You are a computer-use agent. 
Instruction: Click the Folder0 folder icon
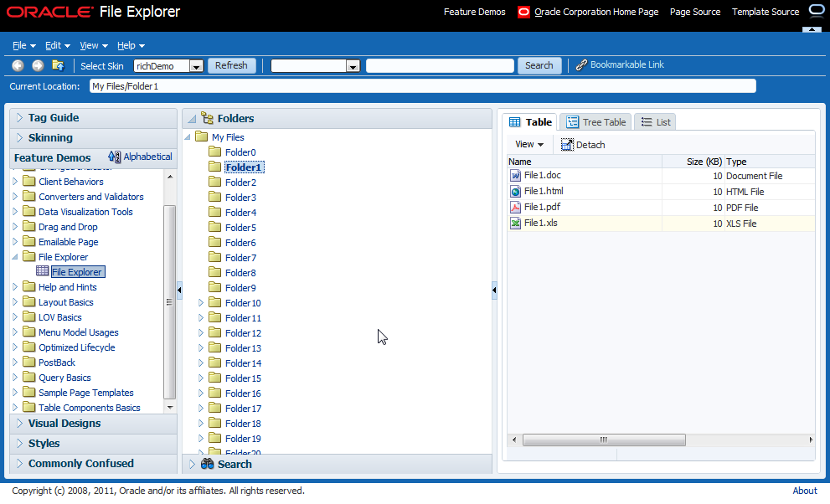(215, 152)
